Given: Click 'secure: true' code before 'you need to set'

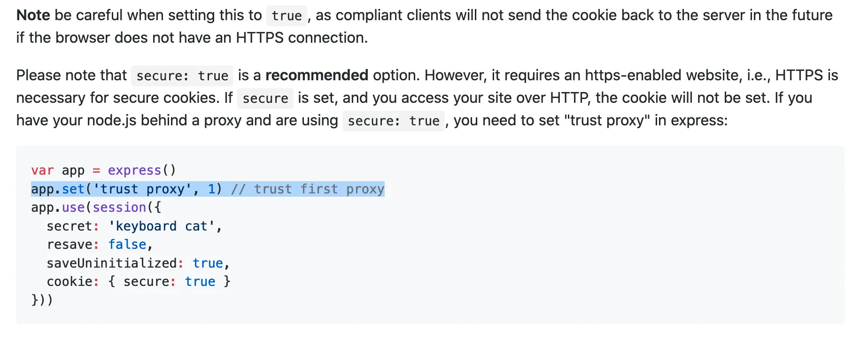Looking at the screenshot, I should (x=394, y=121).
